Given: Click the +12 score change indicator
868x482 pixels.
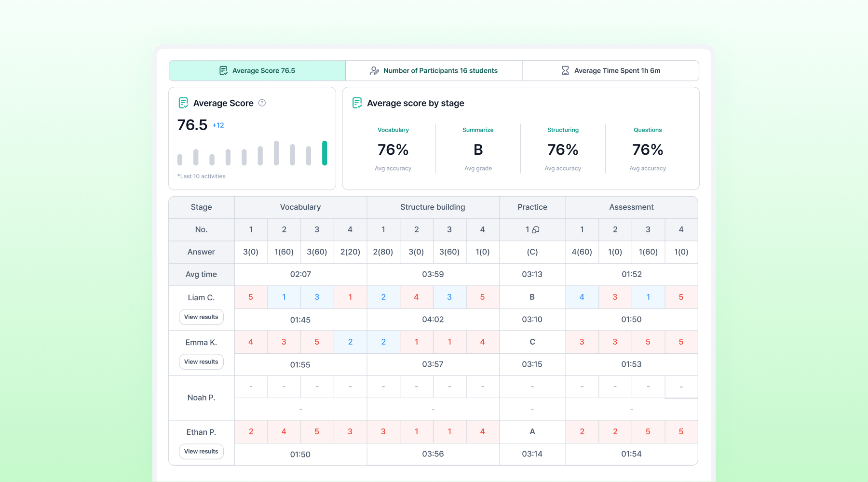Looking at the screenshot, I should [x=218, y=125].
